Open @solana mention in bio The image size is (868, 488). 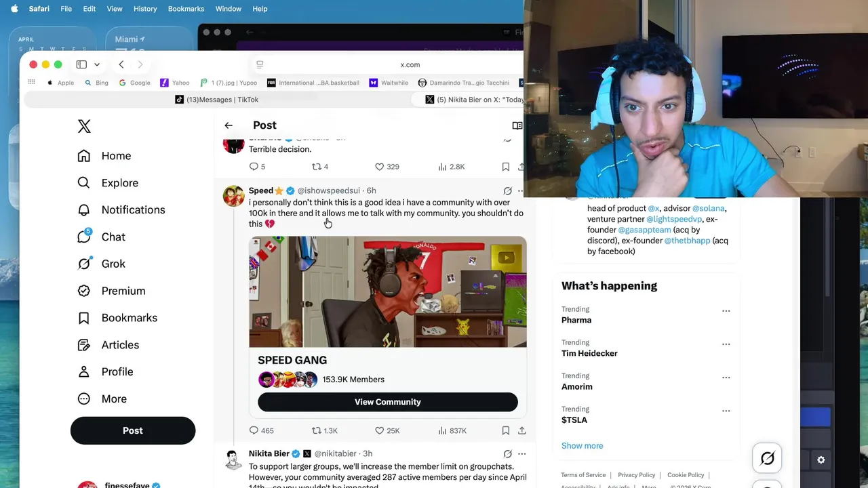(708, 209)
